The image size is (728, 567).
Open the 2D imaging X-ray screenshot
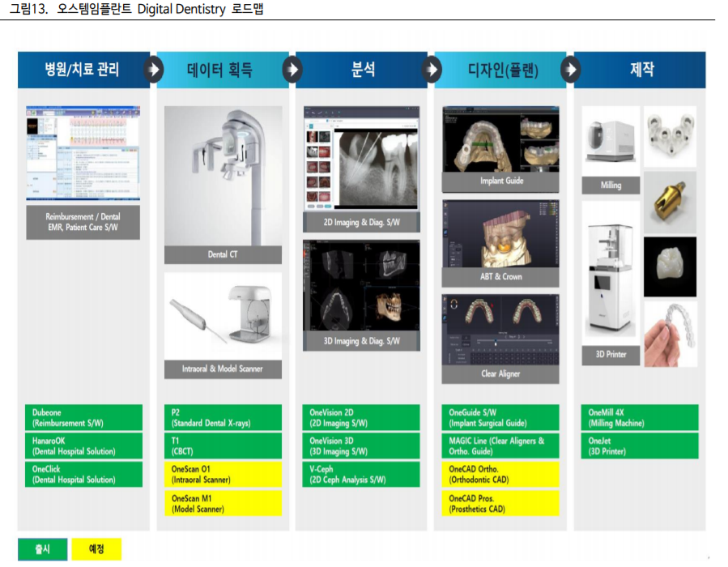coord(362,159)
